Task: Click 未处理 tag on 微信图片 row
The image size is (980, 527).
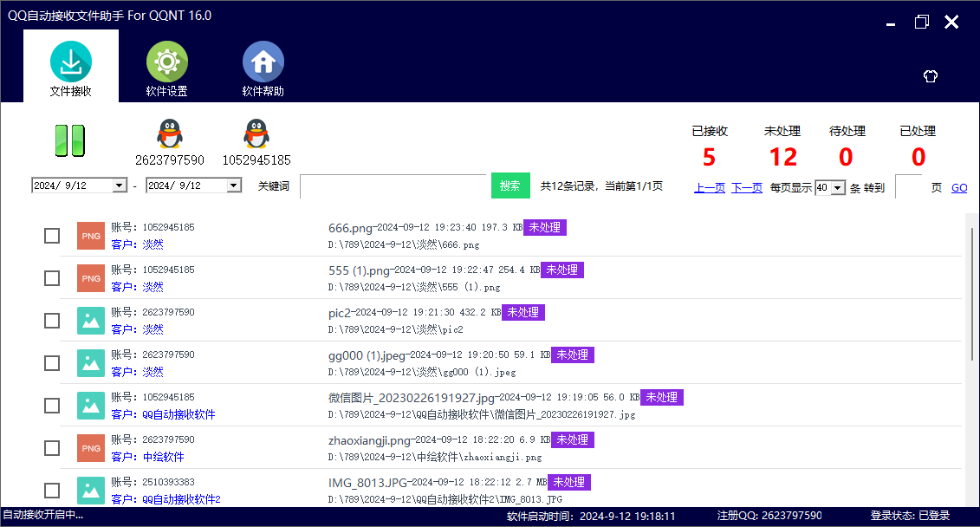Action: pos(662,398)
